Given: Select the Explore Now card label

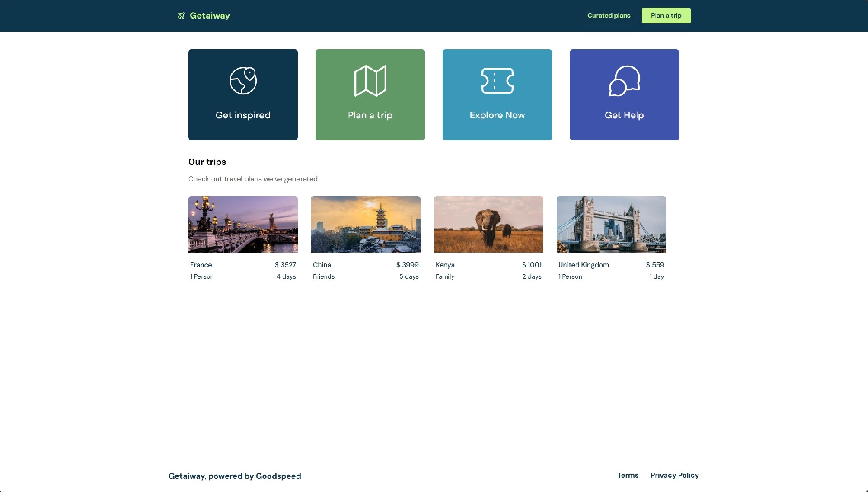Looking at the screenshot, I should click(x=497, y=115).
